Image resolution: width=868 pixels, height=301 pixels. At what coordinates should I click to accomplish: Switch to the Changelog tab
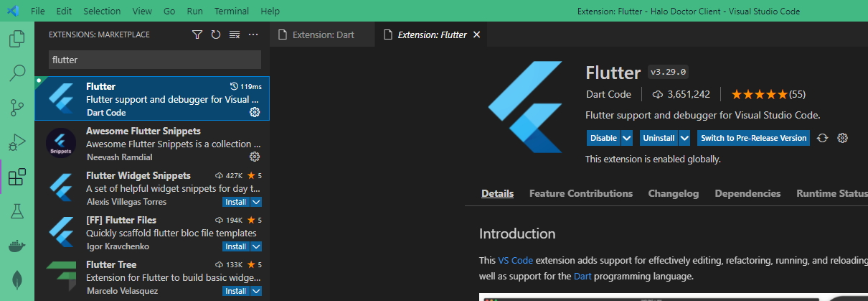[674, 193]
